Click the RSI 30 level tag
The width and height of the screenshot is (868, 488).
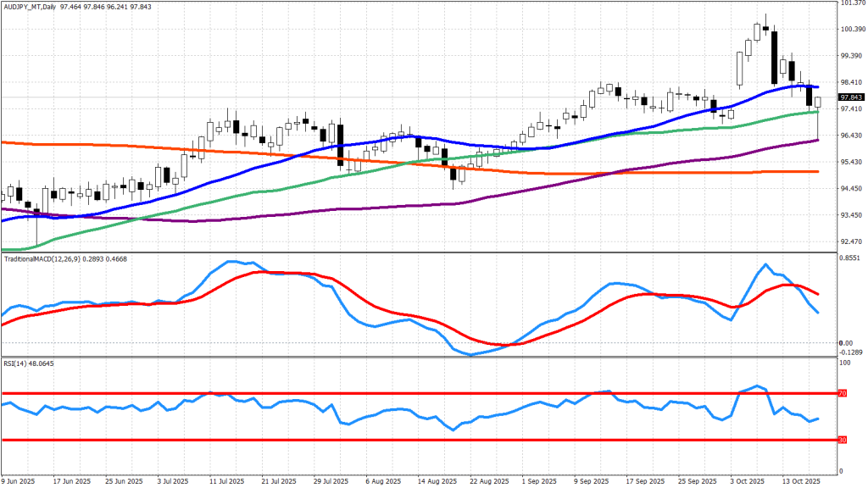tap(843, 440)
